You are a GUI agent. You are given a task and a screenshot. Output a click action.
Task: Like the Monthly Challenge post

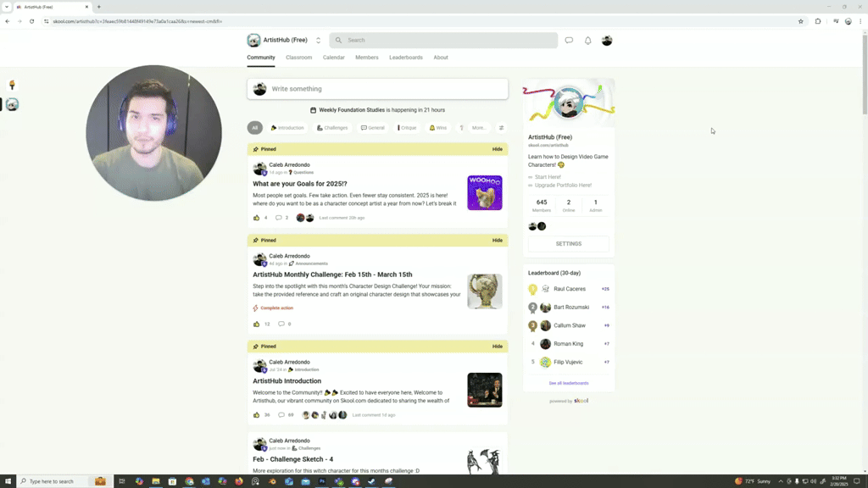pos(256,324)
